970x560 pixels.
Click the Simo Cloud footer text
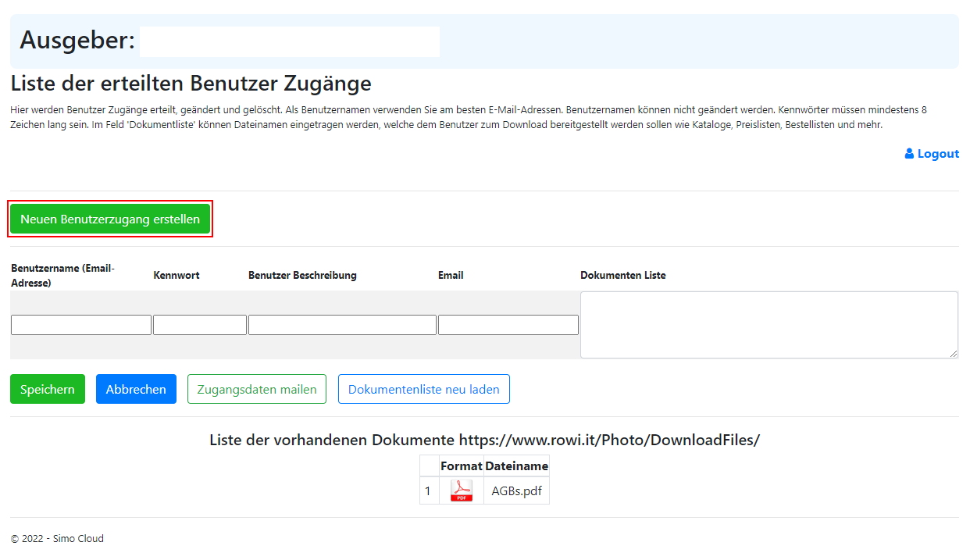pyautogui.click(x=78, y=538)
